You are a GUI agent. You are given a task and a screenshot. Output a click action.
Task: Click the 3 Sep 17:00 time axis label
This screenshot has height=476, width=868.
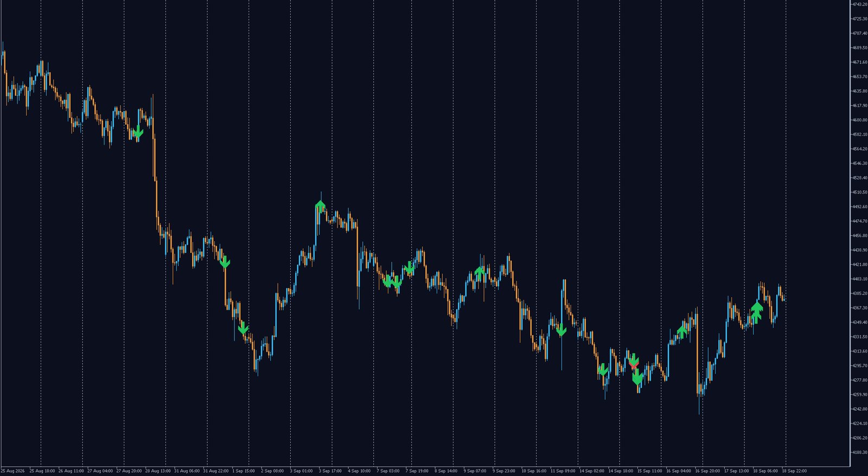[x=330, y=471]
